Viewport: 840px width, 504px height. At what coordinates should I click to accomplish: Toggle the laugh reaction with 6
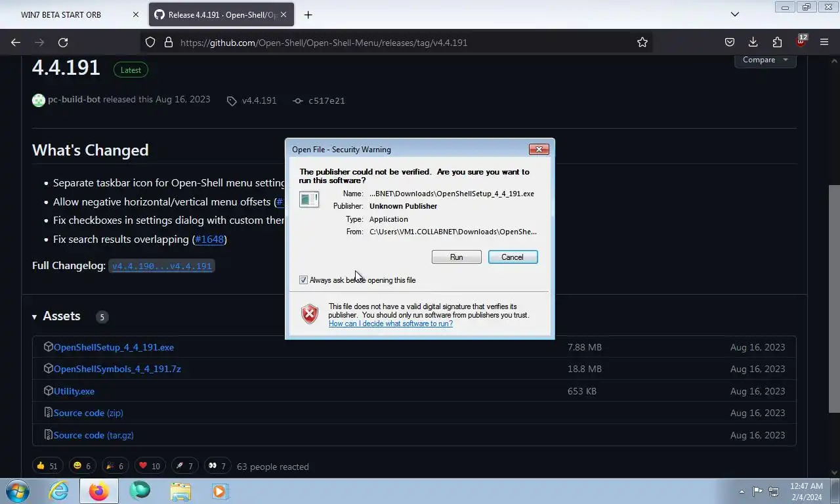point(82,466)
